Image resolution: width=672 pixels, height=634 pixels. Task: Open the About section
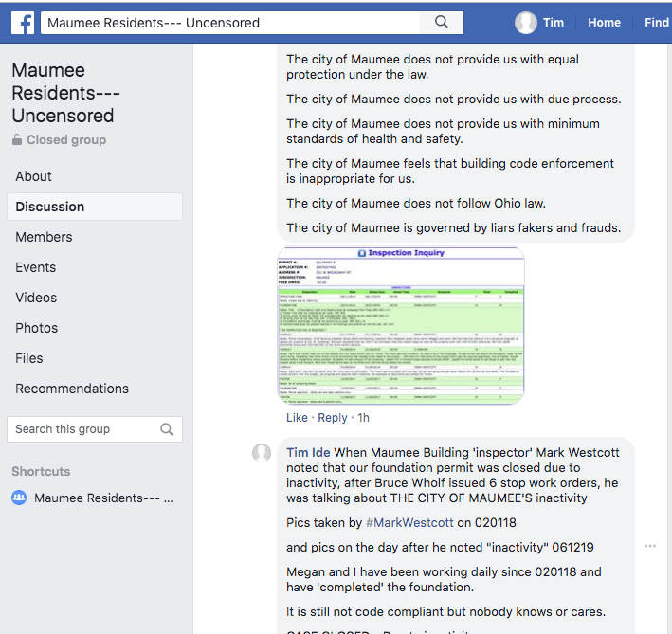[x=34, y=176]
